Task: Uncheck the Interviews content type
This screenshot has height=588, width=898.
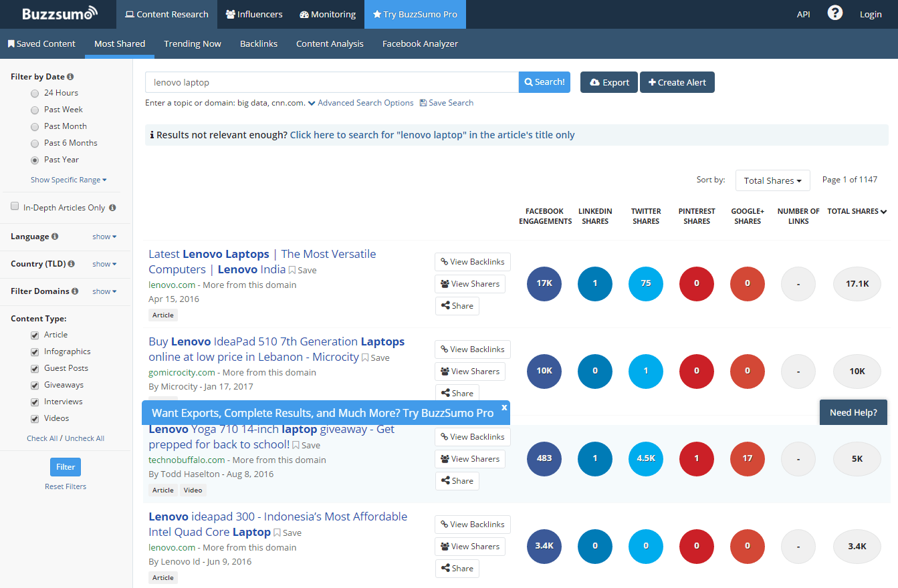Action: pos(35,402)
